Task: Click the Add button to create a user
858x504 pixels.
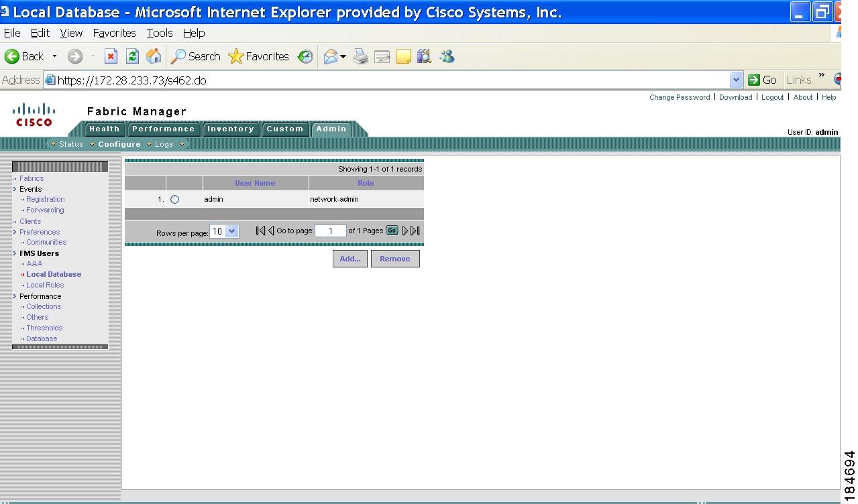Action: [x=350, y=258]
